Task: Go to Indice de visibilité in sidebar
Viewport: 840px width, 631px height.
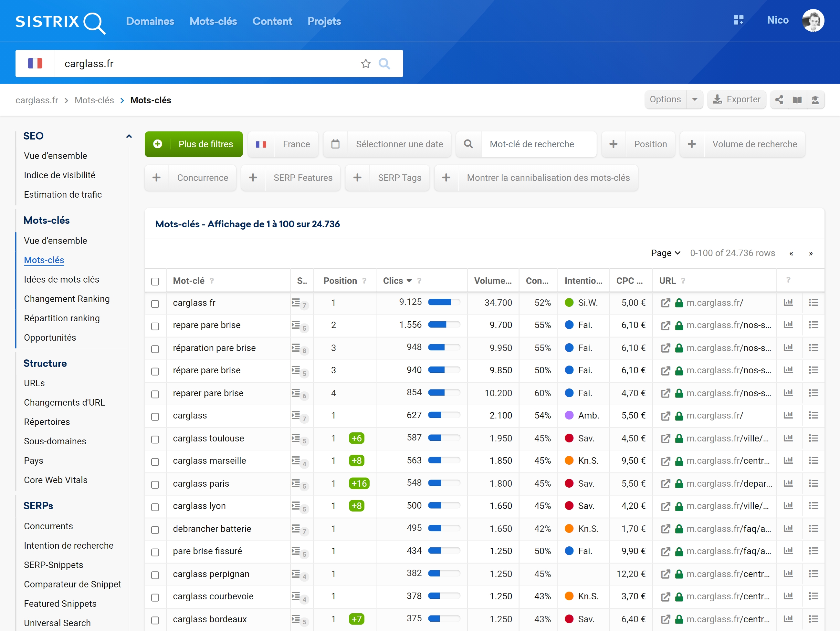Action: tap(60, 175)
